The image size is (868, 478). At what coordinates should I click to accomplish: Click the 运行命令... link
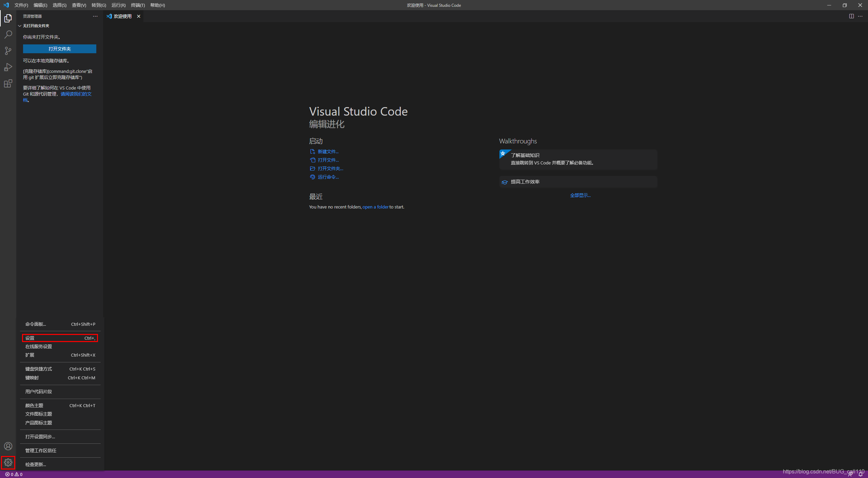[x=328, y=177]
